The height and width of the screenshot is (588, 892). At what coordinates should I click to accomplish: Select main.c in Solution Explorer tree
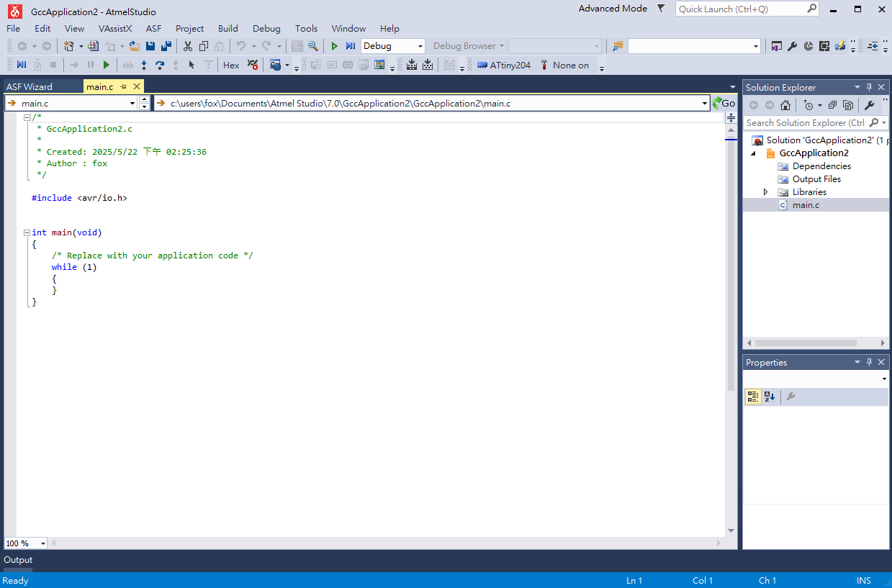(806, 205)
